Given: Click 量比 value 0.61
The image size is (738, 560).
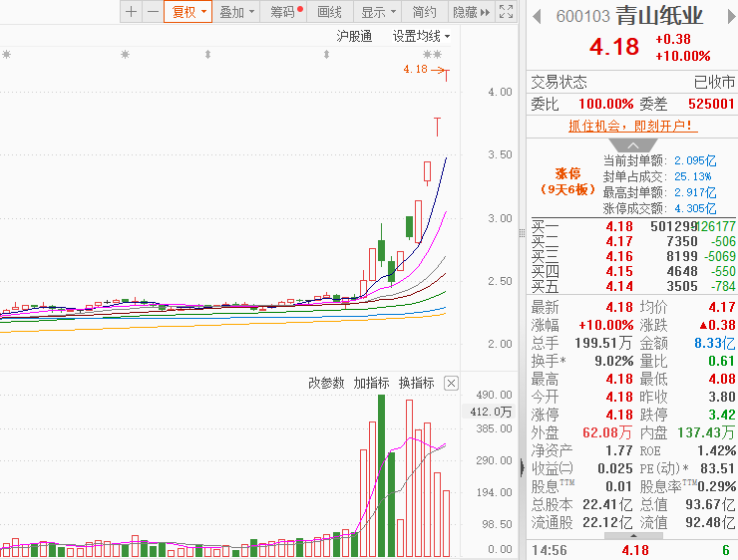Looking at the screenshot, I should (721, 361).
